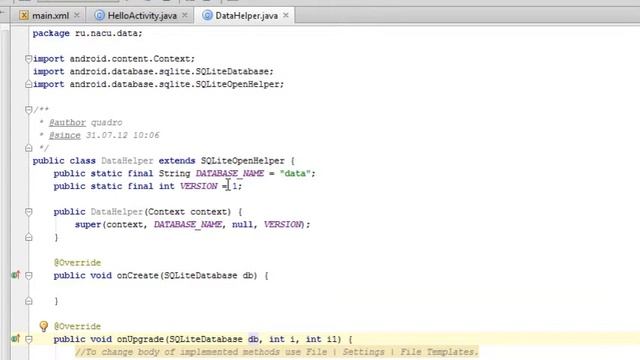Close the HelloActivity.java tab
Viewport: 640px width, 360px height.
click(184, 16)
